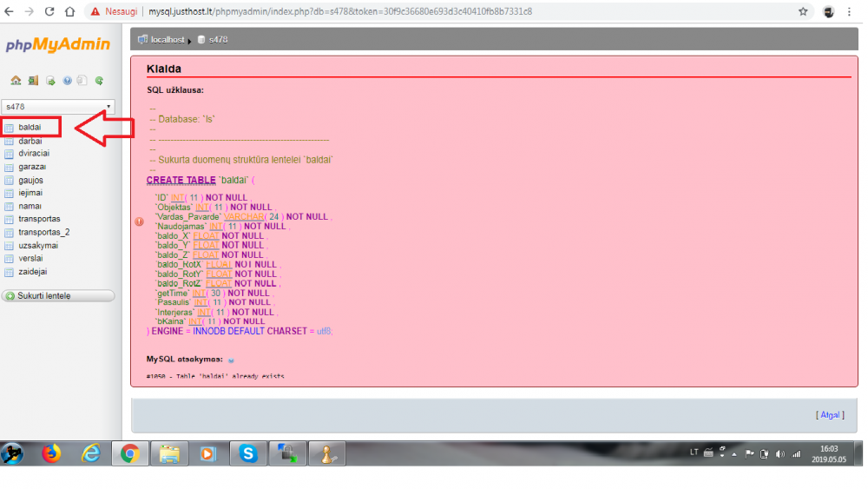Open the phpMyAdmin home icon
Screen dimensions: 868x489
16,81
